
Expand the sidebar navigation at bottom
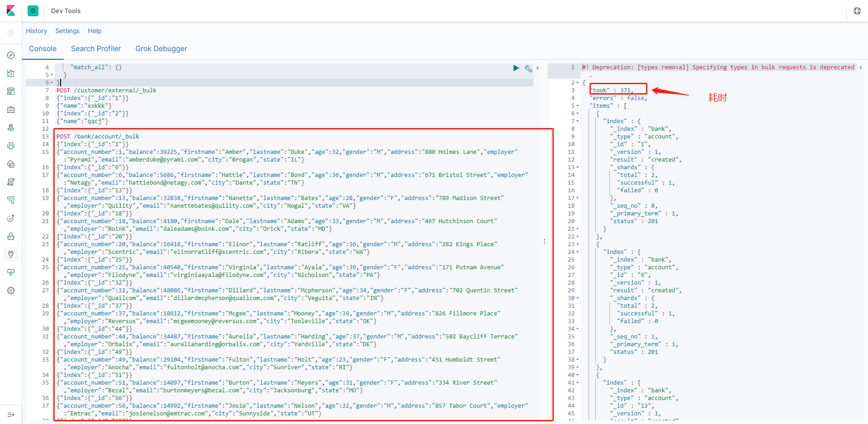point(11,414)
